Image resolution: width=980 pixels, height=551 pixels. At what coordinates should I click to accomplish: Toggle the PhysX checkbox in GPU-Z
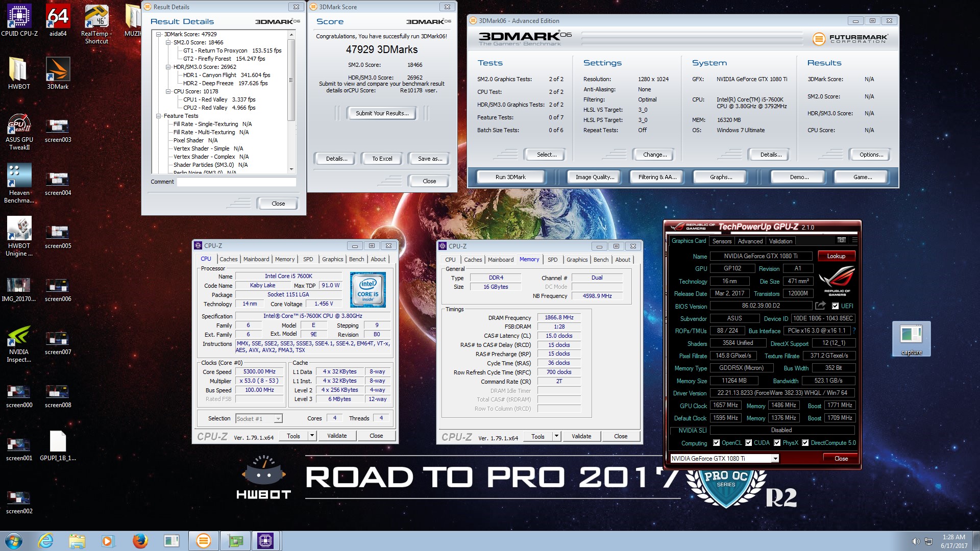777,443
